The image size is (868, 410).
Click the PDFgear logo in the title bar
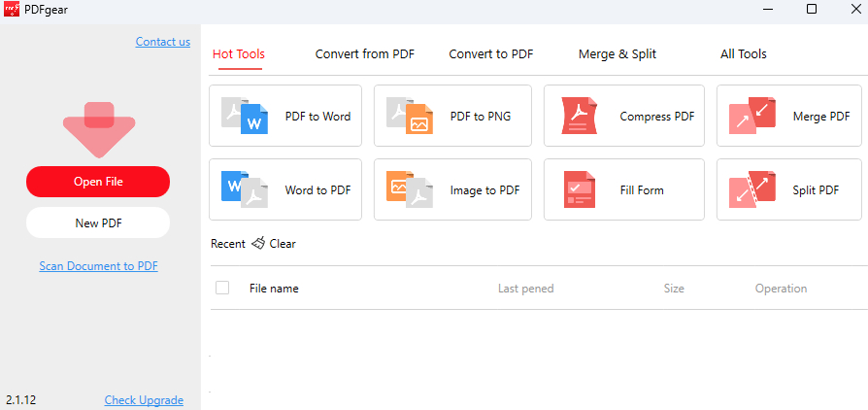(12, 9)
